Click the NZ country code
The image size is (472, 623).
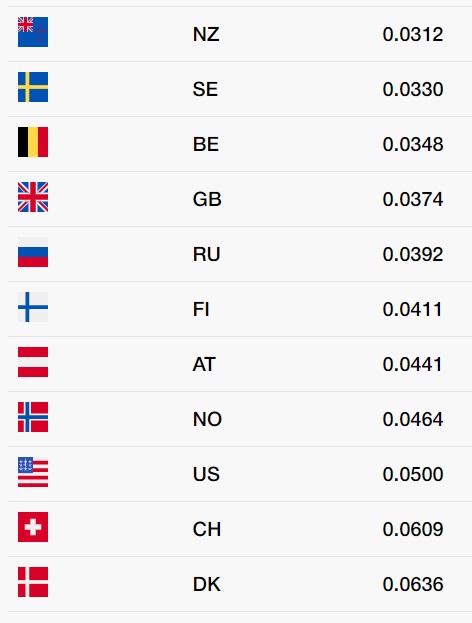pyautogui.click(x=206, y=34)
